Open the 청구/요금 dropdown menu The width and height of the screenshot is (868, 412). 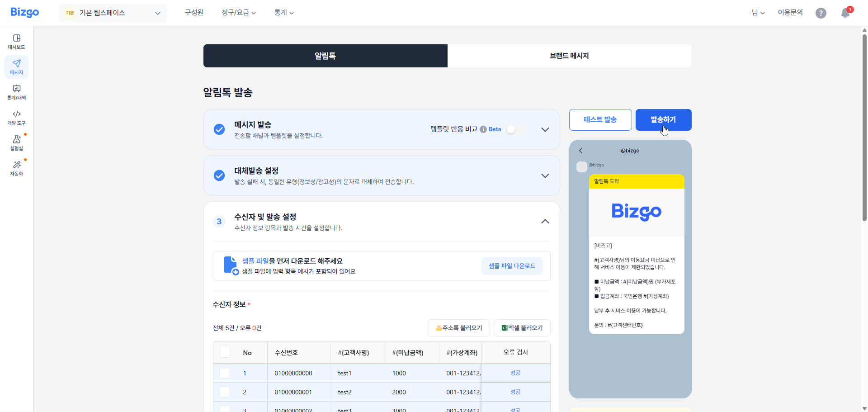coord(239,13)
